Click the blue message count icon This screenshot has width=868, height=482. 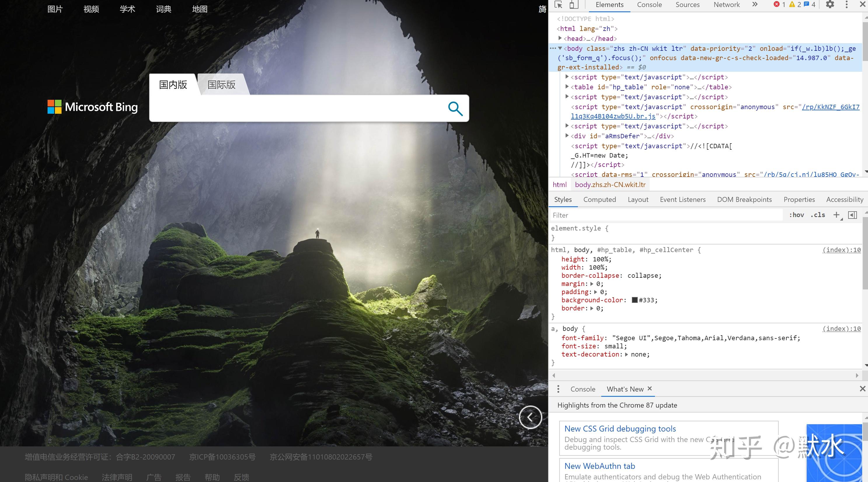[x=806, y=4]
